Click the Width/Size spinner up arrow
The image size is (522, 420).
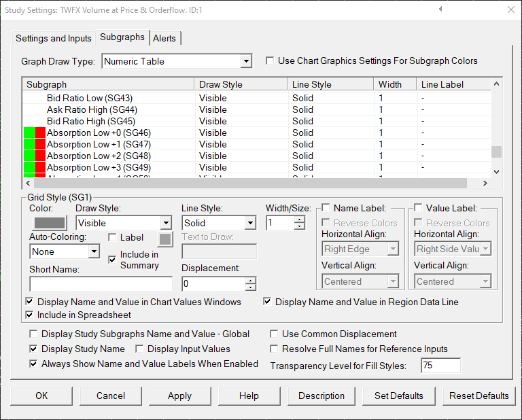[x=300, y=220]
